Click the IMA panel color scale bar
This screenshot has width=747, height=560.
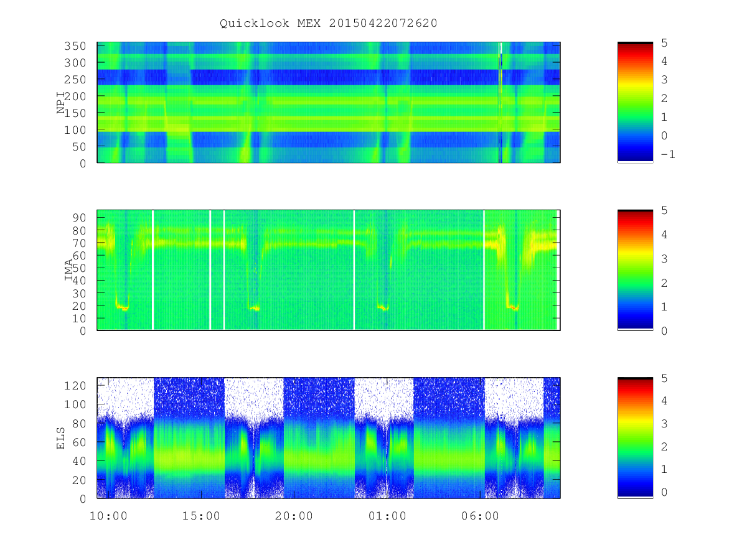635,270
